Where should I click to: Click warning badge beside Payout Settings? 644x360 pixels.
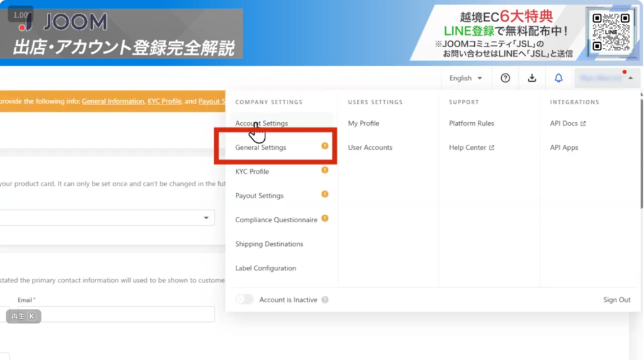325,194
